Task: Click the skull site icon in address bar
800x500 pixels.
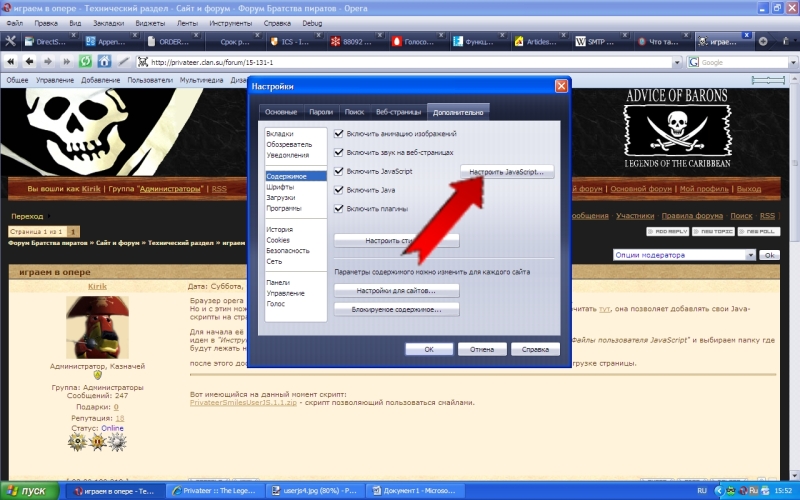Action: (143, 62)
